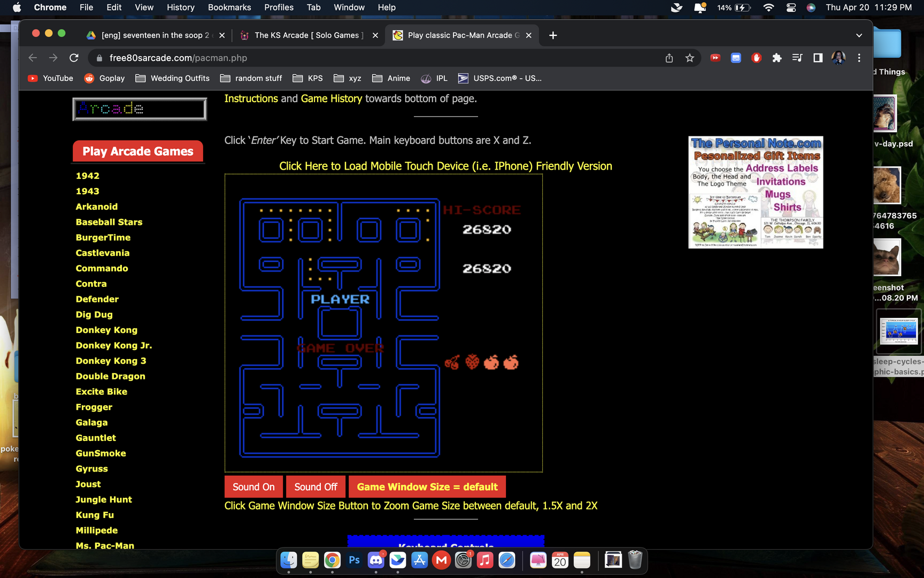This screenshot has width=924, height=578.
Task: Open the Castlevania game link
Action: [103, 253]
